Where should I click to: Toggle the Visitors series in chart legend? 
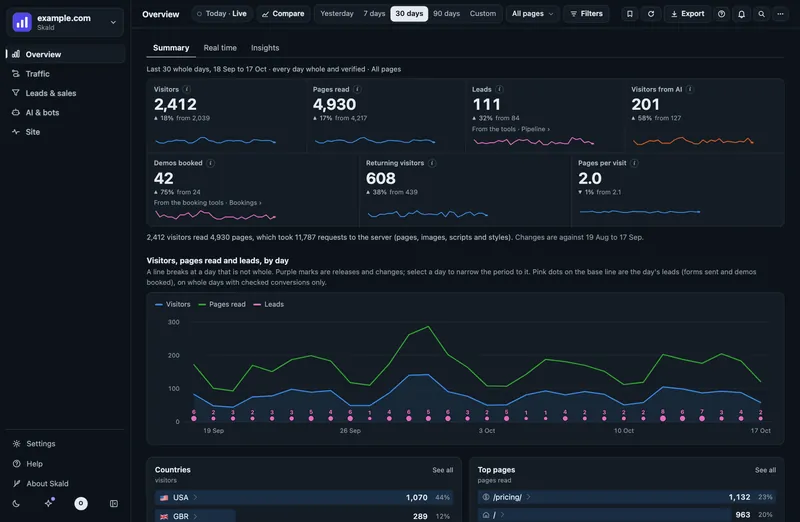tap(172, 304)
